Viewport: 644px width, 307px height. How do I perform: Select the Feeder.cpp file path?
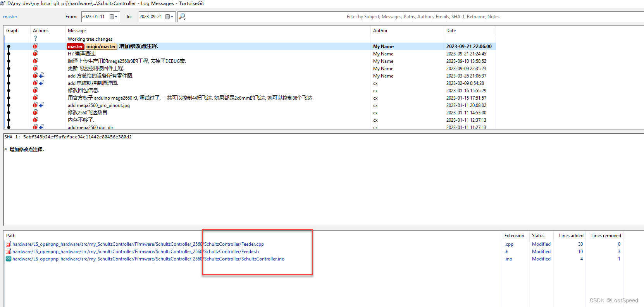click(x=138, y=244)
